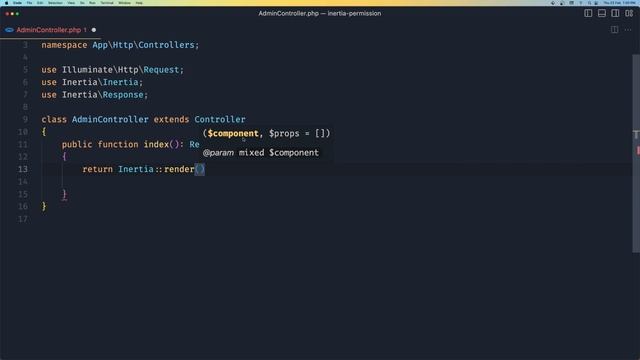Click Inertia before ::render on line 13
640x360 pixels.
point(136,169)
